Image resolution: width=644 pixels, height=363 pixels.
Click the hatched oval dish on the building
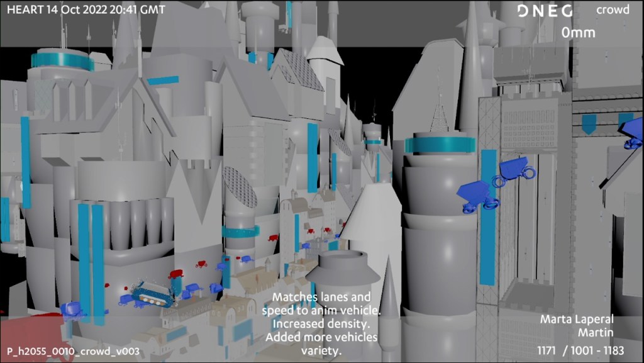click(x=241, y=187)
